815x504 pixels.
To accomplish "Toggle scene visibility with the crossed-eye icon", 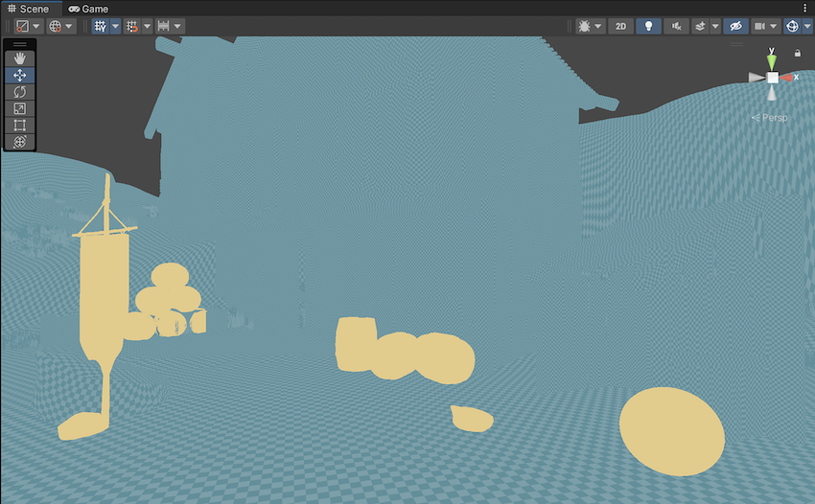I will (x=735, y=26).
